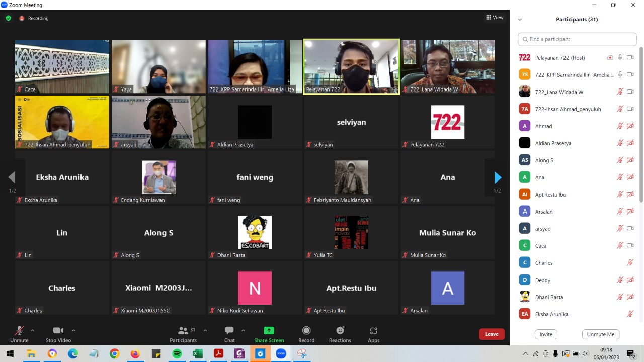Click the green encryption shield icon
644x362 pixels.
click(x=8, y=18)
